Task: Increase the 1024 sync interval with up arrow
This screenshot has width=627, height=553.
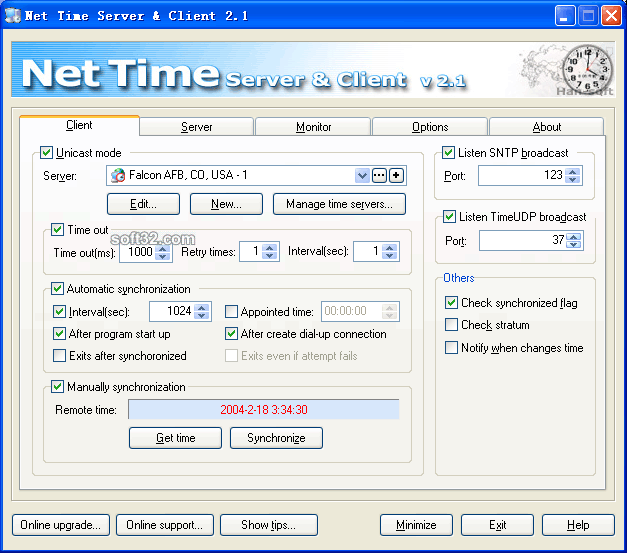Action: pyautogui.click(x=202, y=307)
